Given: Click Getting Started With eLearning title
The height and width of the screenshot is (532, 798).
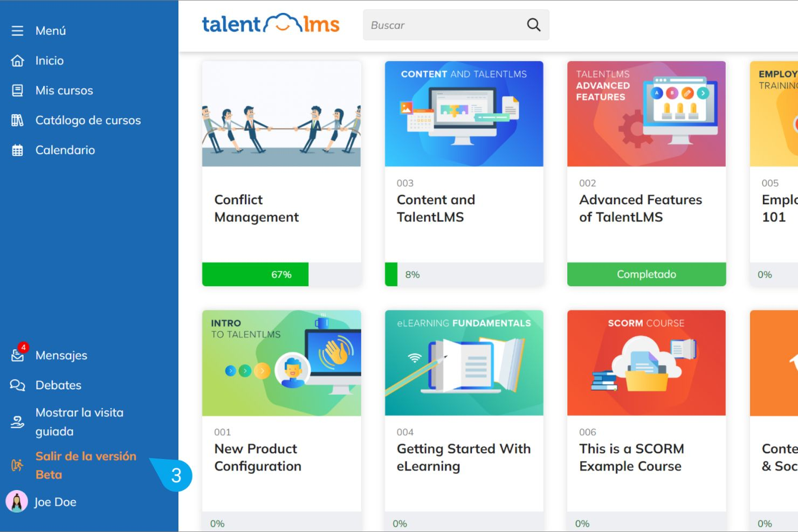Looking at the screenshot, I should point(464,458).
